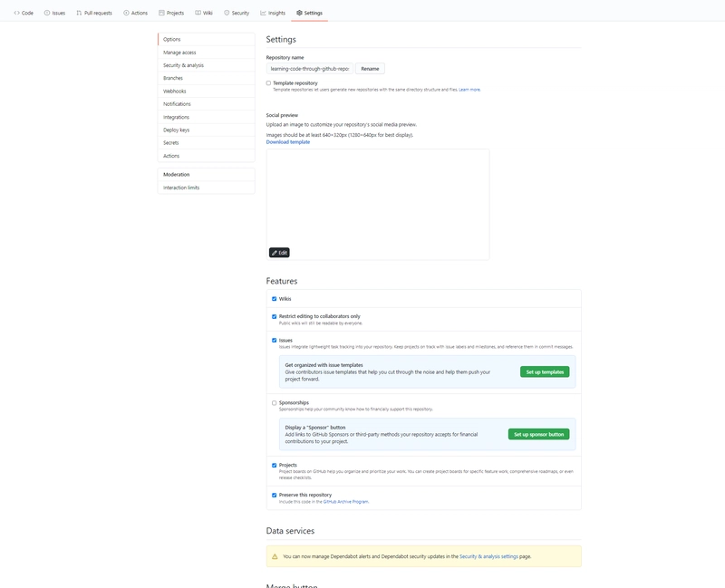Click the Security shield icon

tap(227, 13)
